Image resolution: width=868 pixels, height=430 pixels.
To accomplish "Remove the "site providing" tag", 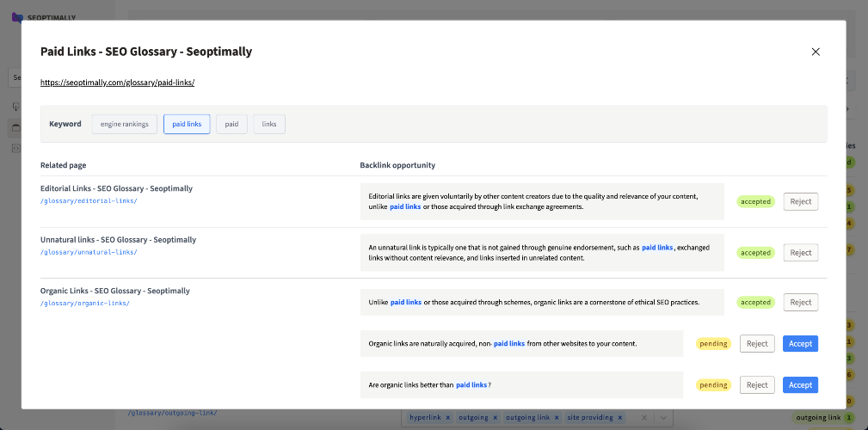I will [x=620, y=417].
